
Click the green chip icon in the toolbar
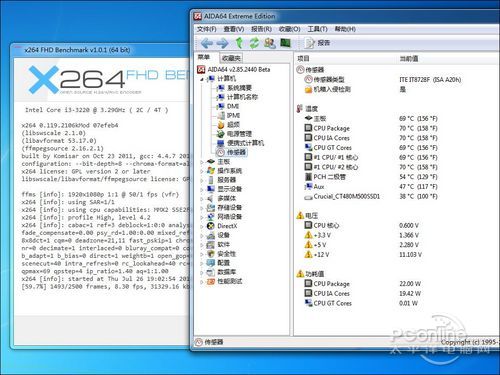click(x=285, y=43)
